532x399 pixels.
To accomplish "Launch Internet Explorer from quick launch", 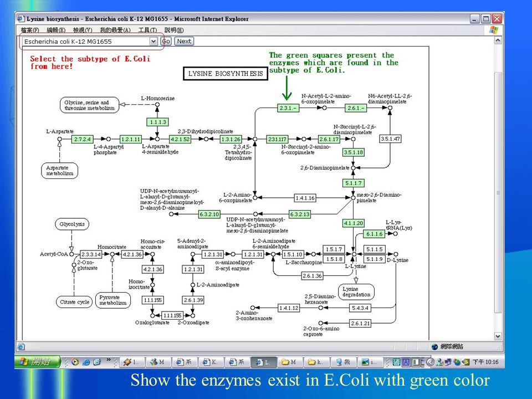I will coord(86,362).
